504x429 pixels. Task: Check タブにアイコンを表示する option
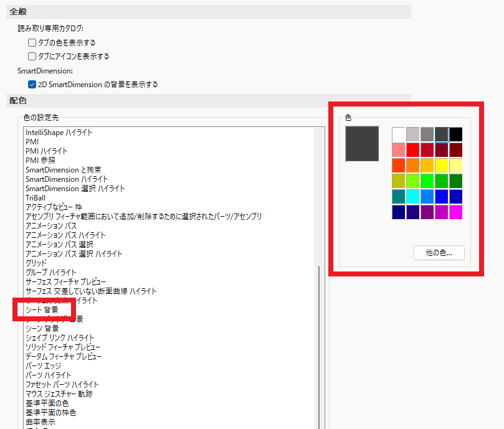click(32, 56)
